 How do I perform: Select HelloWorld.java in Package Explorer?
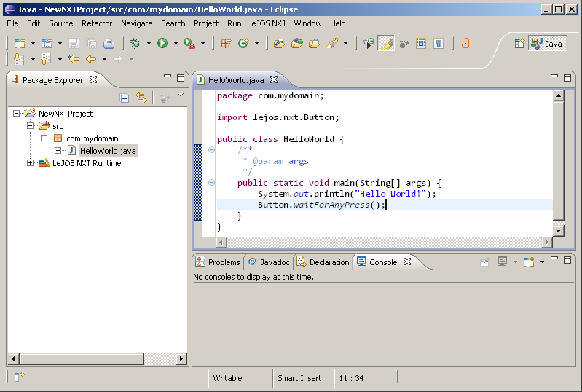point(108,151)
